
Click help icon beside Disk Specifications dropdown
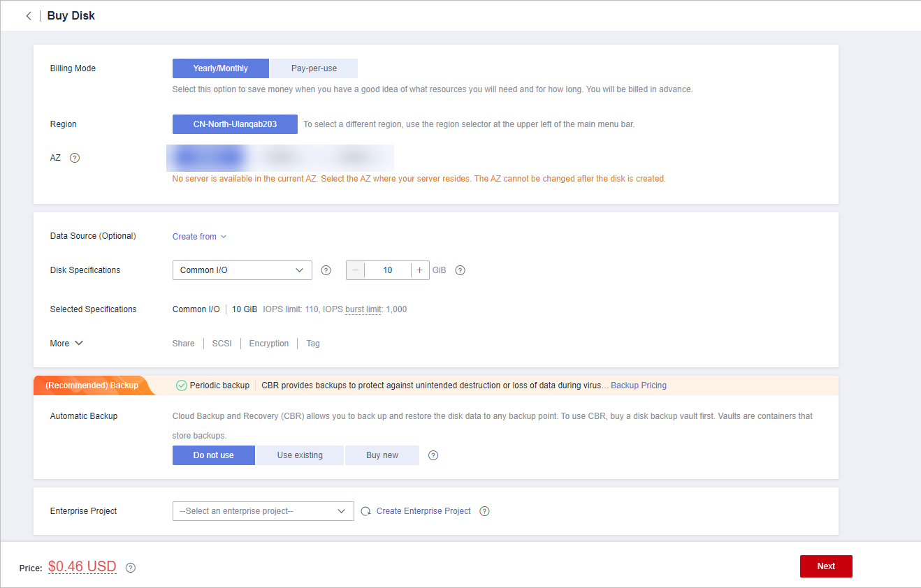tap(326, 270)
